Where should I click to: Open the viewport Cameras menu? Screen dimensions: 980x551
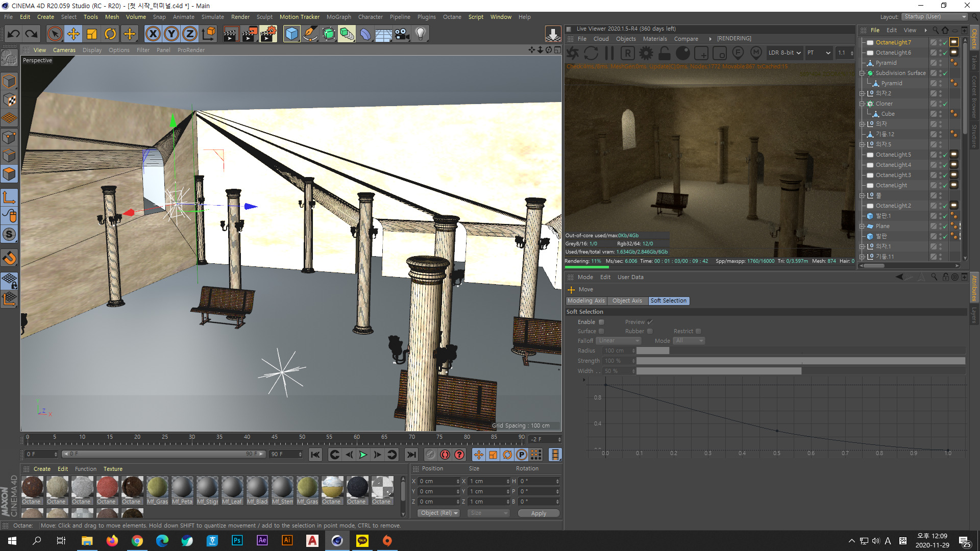point(64,50)
